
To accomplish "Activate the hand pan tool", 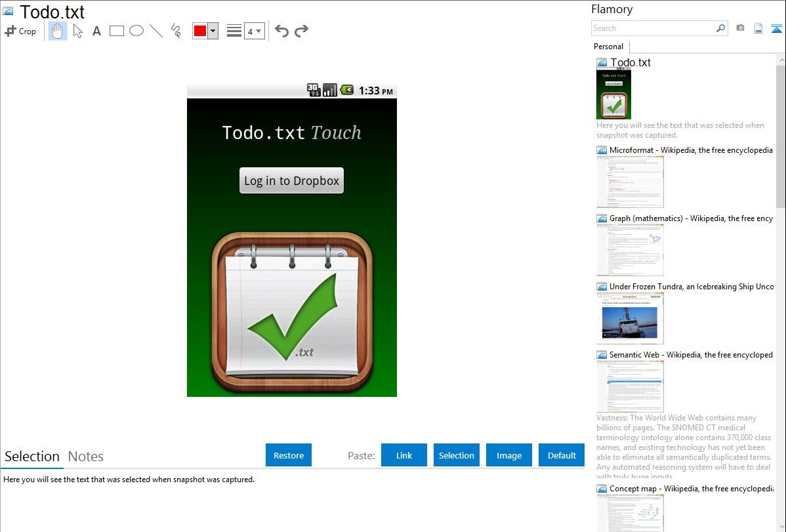I will (x=57, y=31).
